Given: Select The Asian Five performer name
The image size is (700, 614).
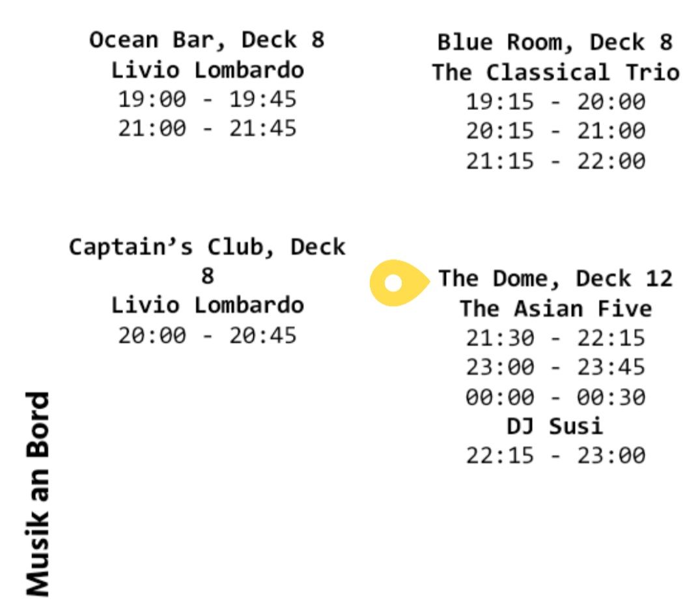Looking at the screenshot, I should click(x=556, y=309).
